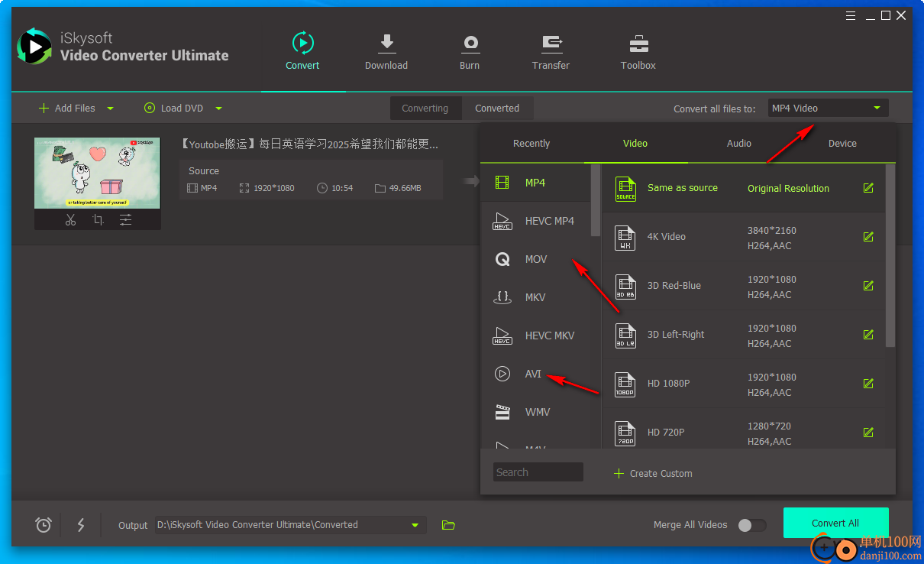The height and width of the screenshot is (564, 924).
Task: Open the video thumbnail preview
Action: [98, 173]
